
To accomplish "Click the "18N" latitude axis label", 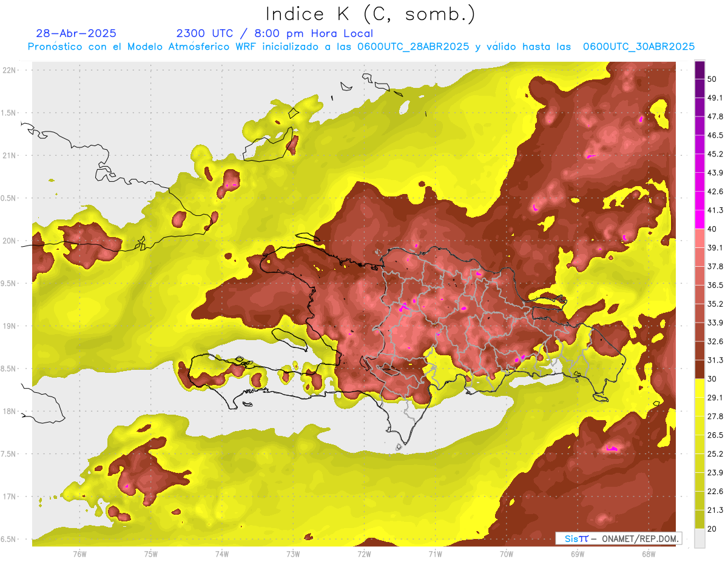I will [9, 411].
